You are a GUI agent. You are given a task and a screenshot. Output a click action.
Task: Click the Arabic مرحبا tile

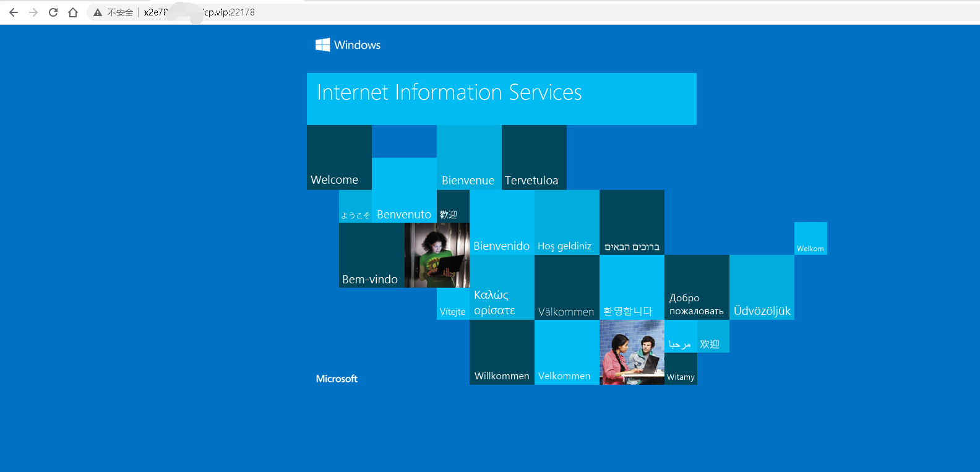[681, 336]
